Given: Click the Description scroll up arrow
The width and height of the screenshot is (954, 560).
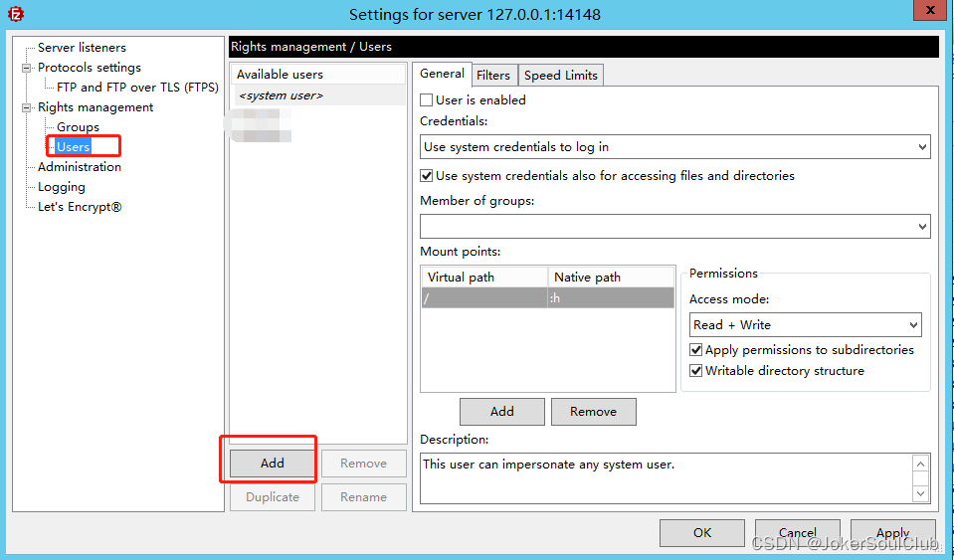Looking at the screenshot, I should click(920, 464).
